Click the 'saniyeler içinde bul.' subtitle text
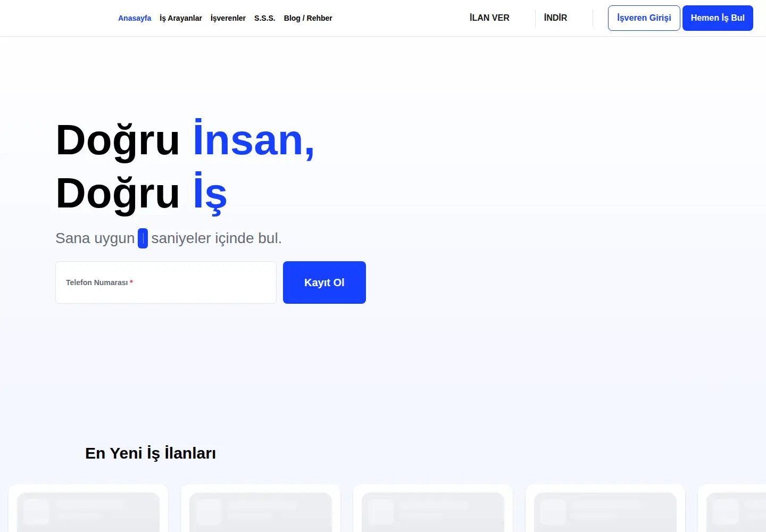Screen dimensions: 766x532 [217, 238]
